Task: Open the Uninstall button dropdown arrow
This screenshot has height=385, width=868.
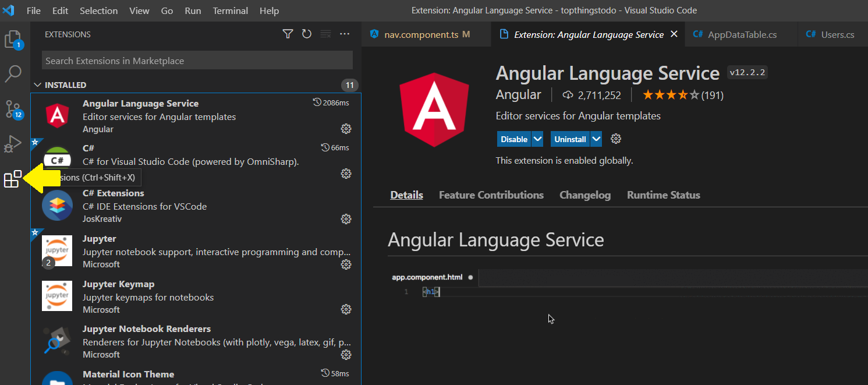Action: (596, 139)
